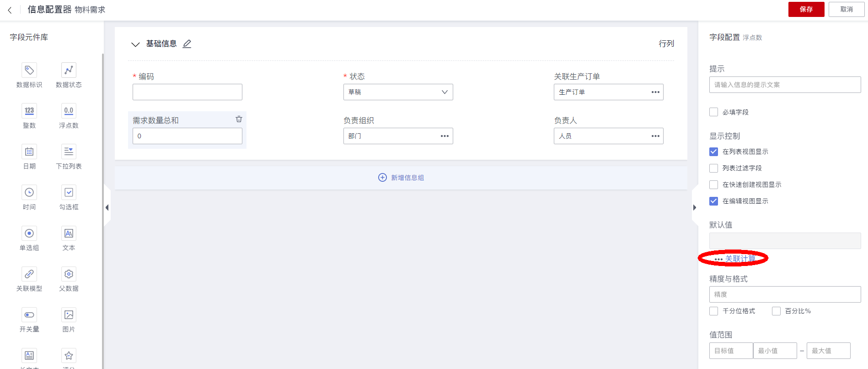Select the 数据状态 field component icon
The width and height of the screenshot is (868, 369).
[x=69, y=70]
